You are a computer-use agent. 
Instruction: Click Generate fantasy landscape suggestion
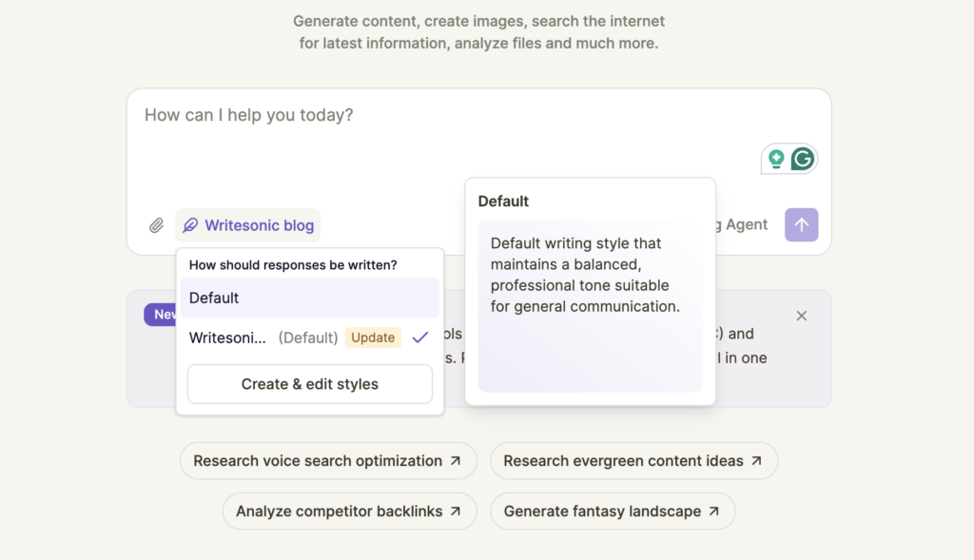(613, 511)
